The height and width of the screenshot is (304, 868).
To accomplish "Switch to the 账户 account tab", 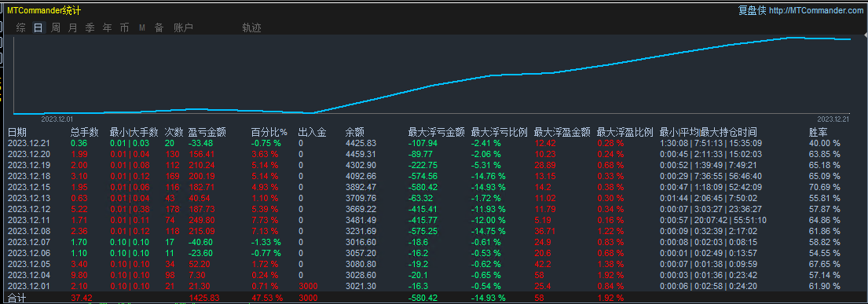I will [x=183, y=27].
